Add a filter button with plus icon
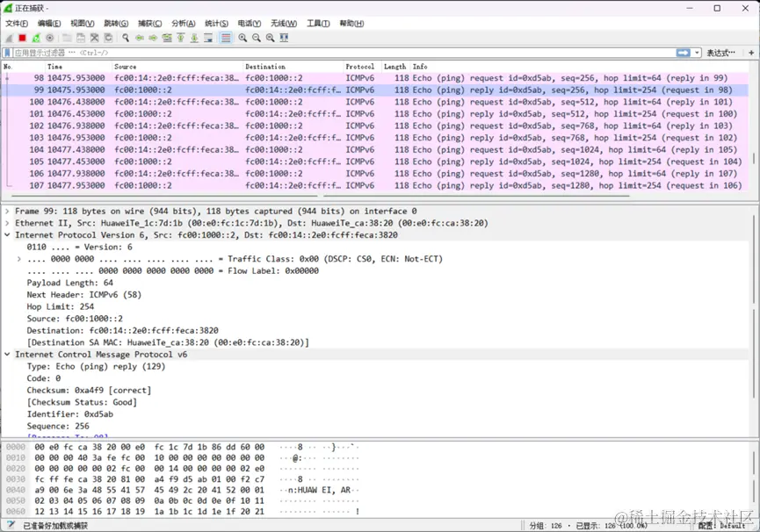The width and height of the screenshot is (760, 532). 751,53
